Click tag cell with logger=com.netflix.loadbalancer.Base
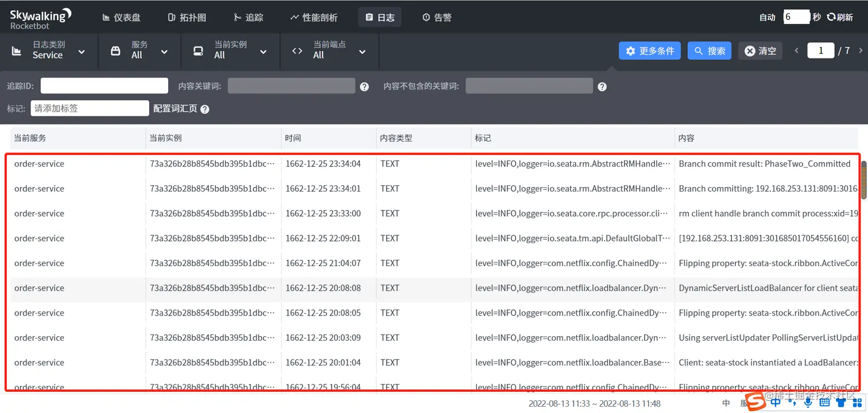 (x=573, y=363)
